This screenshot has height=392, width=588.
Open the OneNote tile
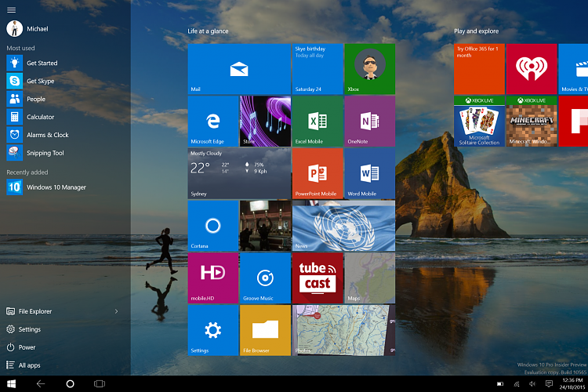(x=370, y=122)
